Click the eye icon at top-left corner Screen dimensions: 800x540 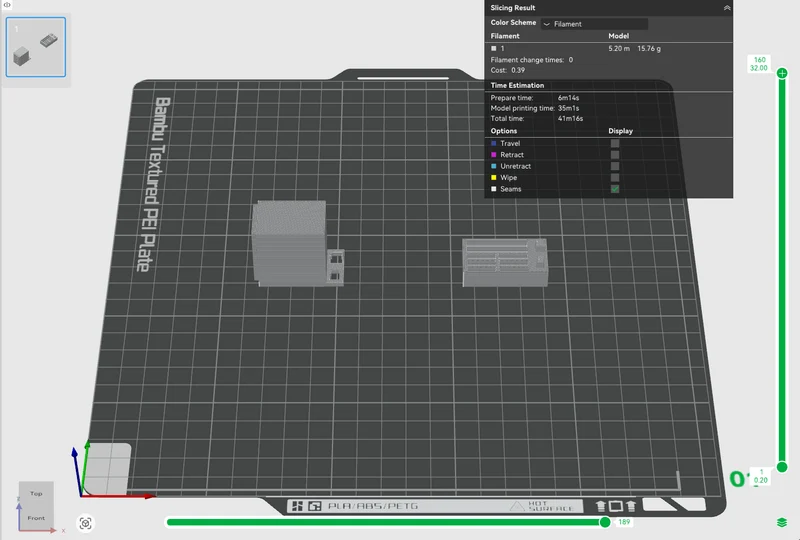pyautogui.click(x=7, y=5)
